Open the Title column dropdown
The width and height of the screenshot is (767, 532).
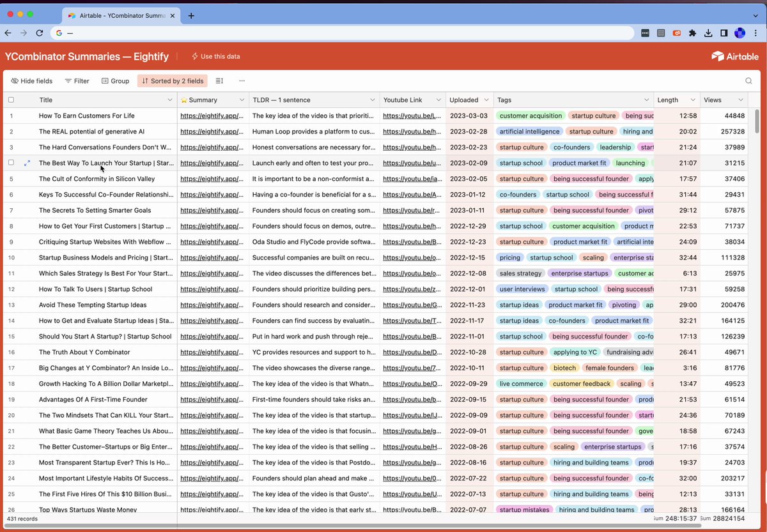click(x=169, y=100)
